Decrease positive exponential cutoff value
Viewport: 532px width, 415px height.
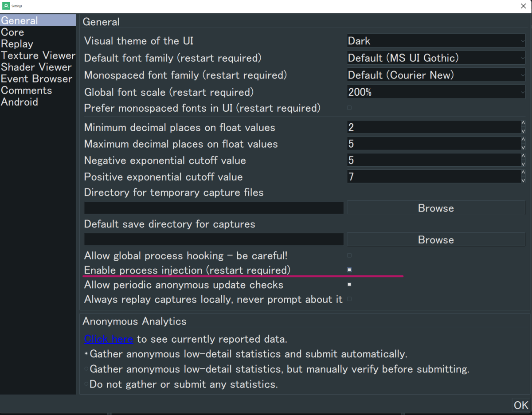523,180
